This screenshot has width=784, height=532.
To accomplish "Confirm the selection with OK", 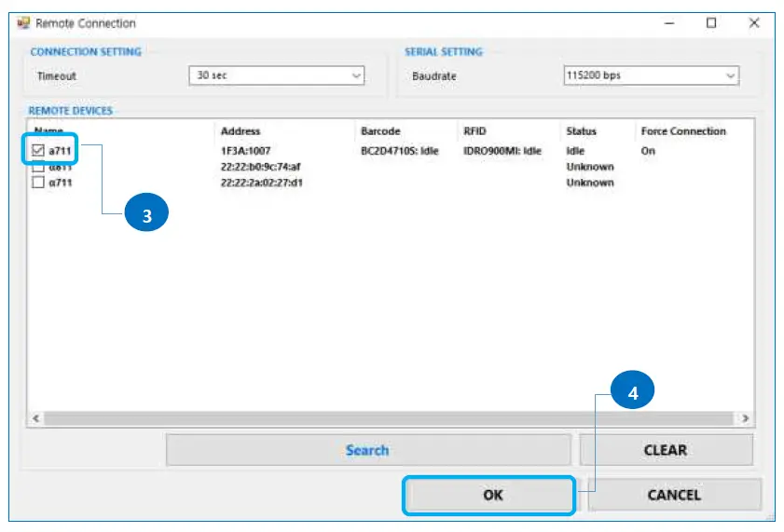I will point(489,495).
